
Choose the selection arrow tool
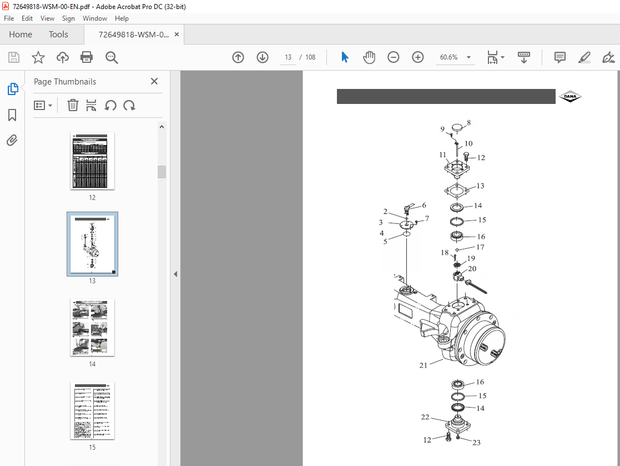pyautogui.click(x=345, y=57)
